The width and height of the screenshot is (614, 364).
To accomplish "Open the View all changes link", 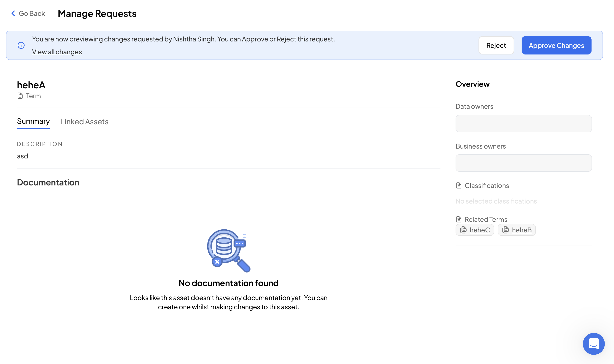I will [x=57, y=52].
